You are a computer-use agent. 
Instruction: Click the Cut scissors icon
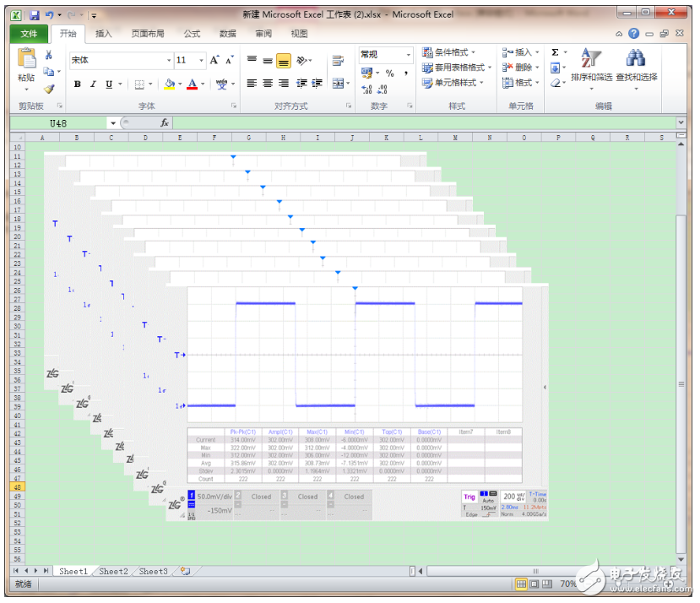49,55
